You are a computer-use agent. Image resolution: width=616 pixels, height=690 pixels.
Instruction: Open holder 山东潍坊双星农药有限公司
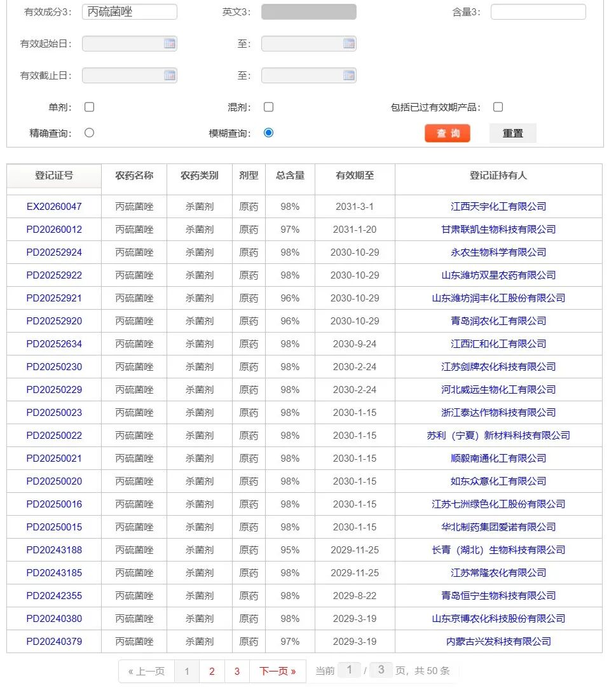(x=498, y=275)
